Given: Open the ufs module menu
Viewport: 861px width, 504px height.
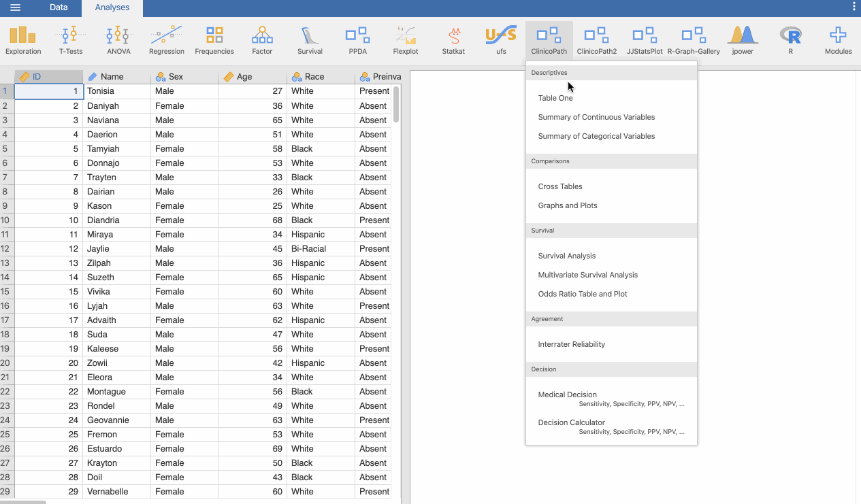Looking at the screenshot, I should [x=501, y=41].
